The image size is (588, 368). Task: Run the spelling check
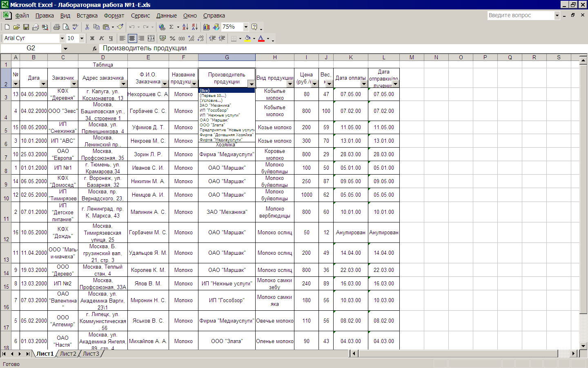click(x=75, y=27)
